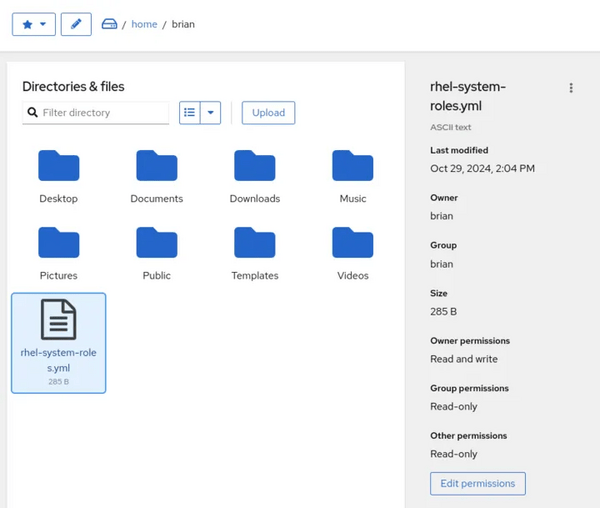The image size is (600, 508).
Task: Open the Public folder icon
Action: 156,243
